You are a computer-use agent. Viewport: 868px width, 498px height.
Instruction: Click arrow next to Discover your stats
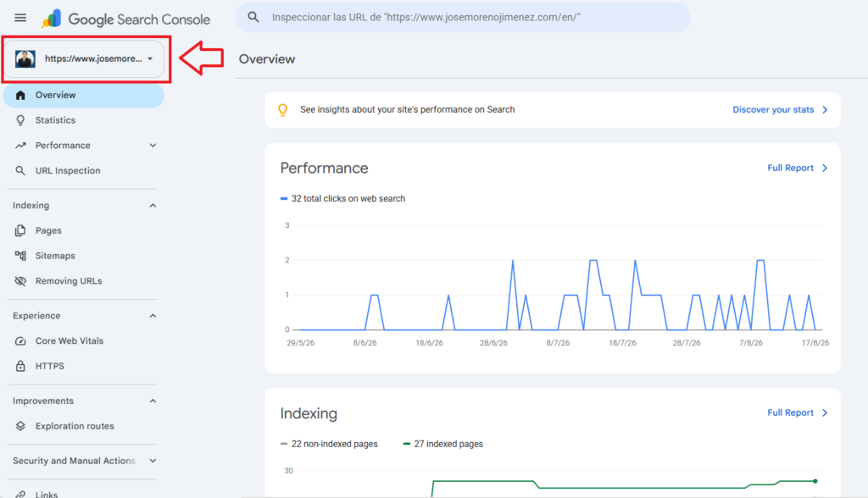tap(825, 109)
